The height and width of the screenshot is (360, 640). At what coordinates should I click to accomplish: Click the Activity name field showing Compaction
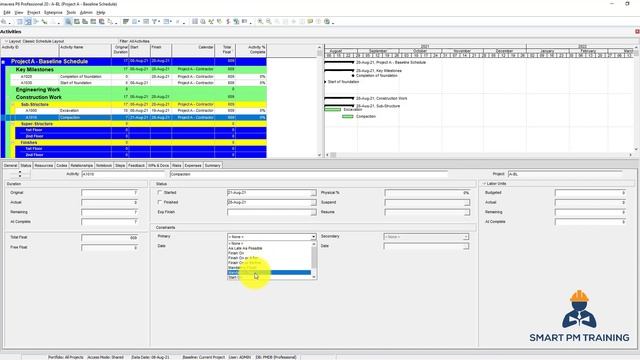309,174
